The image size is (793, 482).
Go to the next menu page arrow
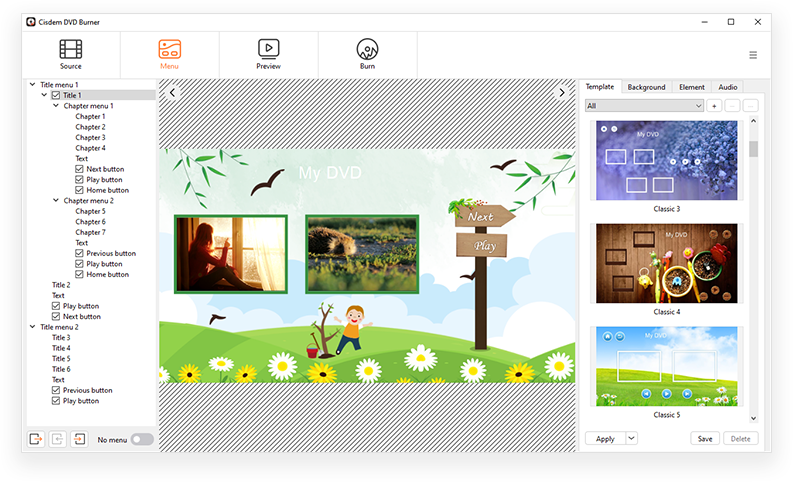562,93
